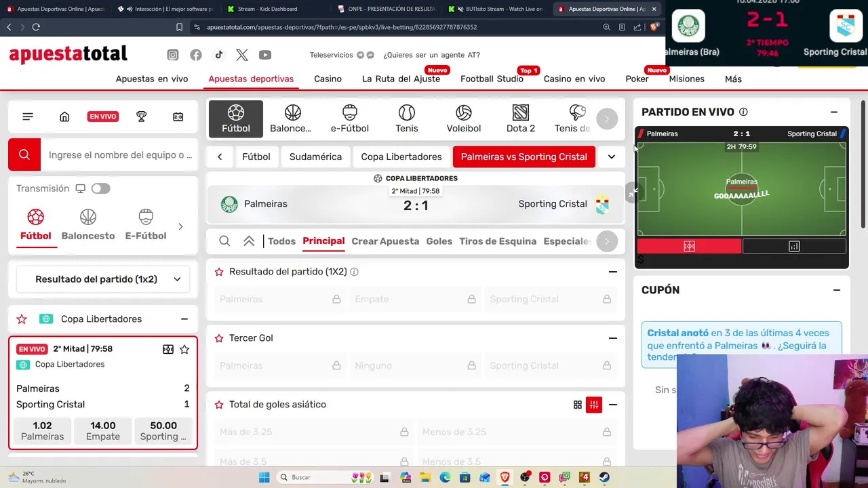868x488 pixels.
Task: Select the Tenis de mesa icon
Action: point(574,119)
